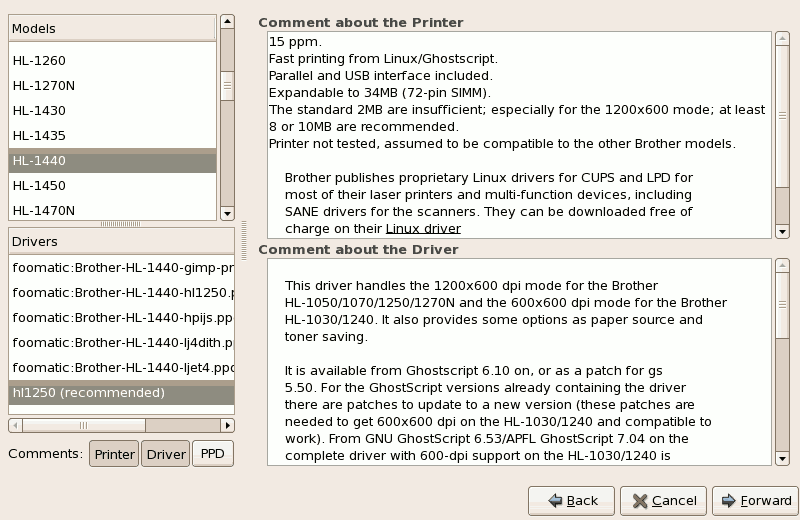Click the Models column header
This screenshot has width=800, height=520.
click(112, 29)
